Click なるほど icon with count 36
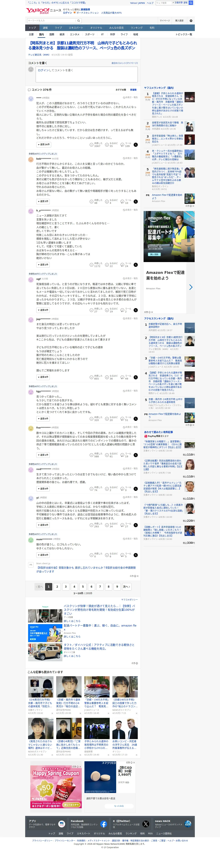The width and height of the screenshot is (220, 868). (107, 377)
